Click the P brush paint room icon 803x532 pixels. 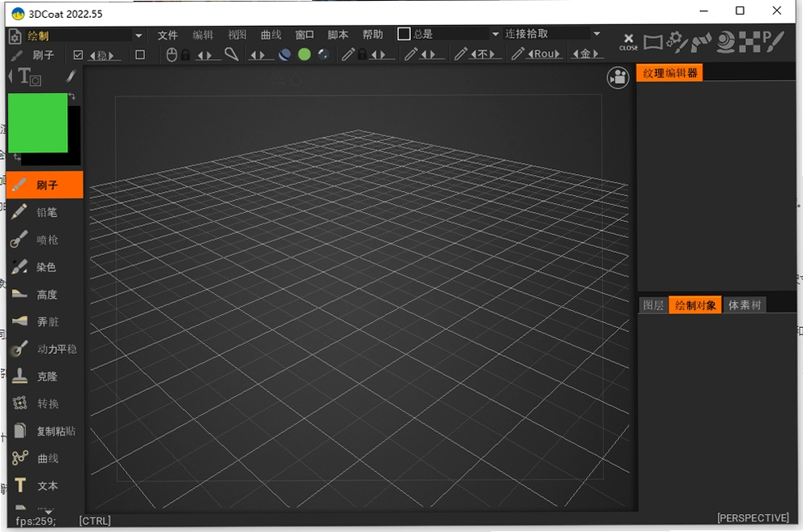(773, 41)
